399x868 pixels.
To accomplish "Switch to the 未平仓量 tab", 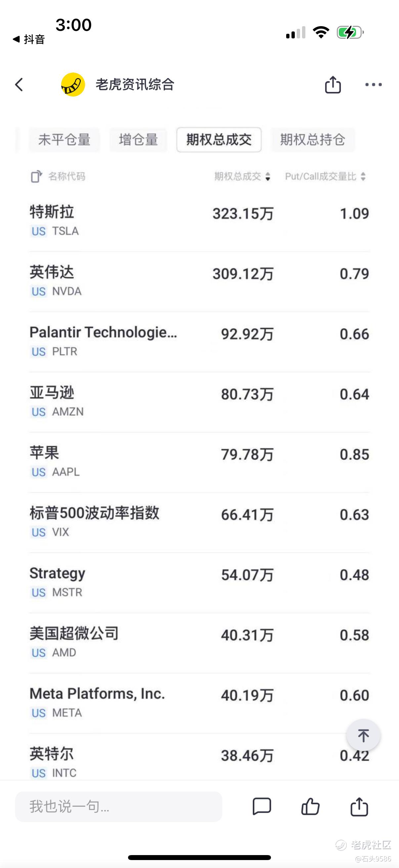I will click(x=64, y=139).
